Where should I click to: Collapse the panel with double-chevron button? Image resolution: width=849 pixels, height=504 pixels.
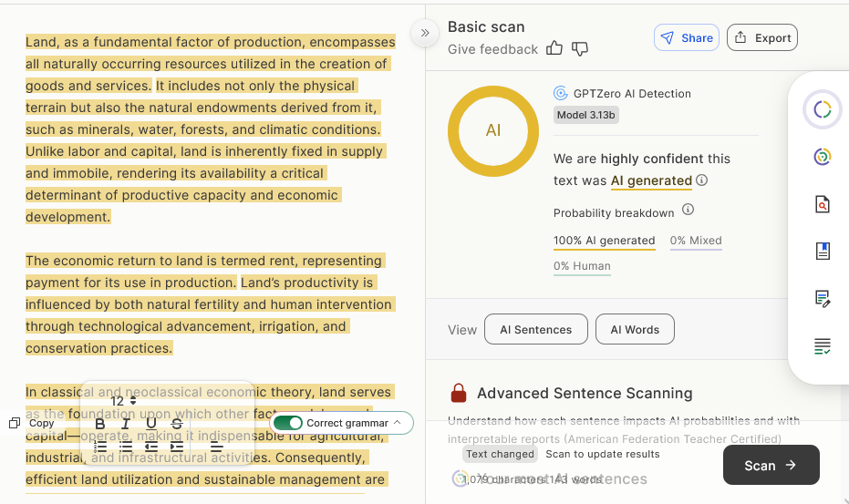[x=424, y=33]
